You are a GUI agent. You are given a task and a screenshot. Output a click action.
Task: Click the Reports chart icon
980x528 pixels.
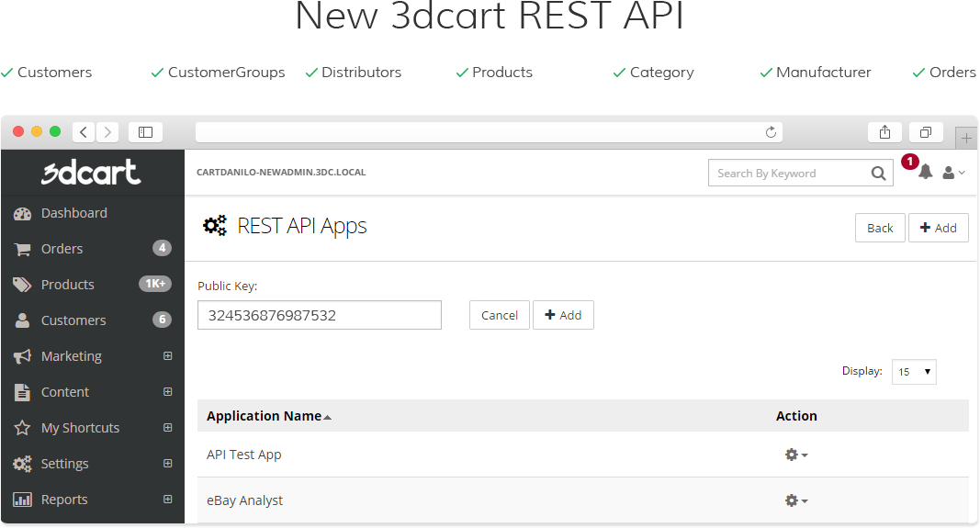click(x=22, y=500)
